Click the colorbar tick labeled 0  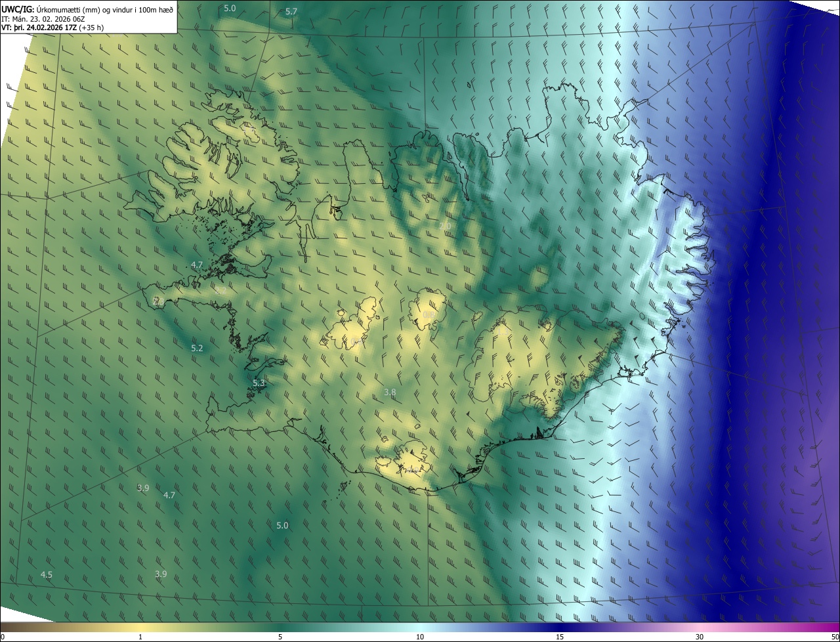[x=2, y=637]
